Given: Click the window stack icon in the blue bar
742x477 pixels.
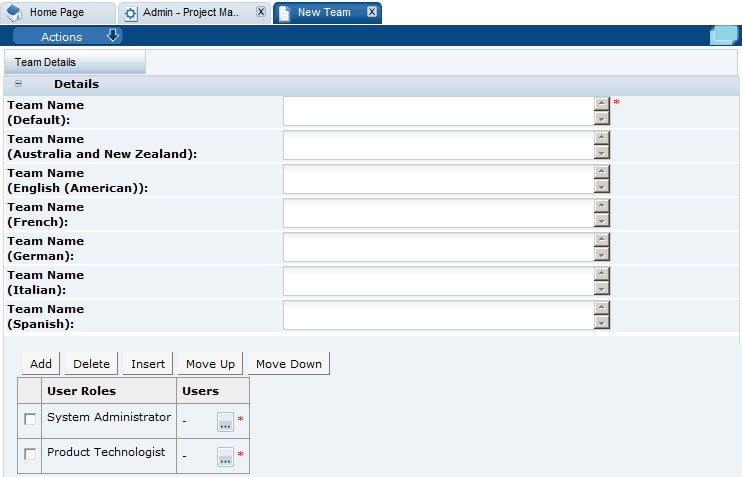Looking at the screenshot, I should tap(724, 35).
